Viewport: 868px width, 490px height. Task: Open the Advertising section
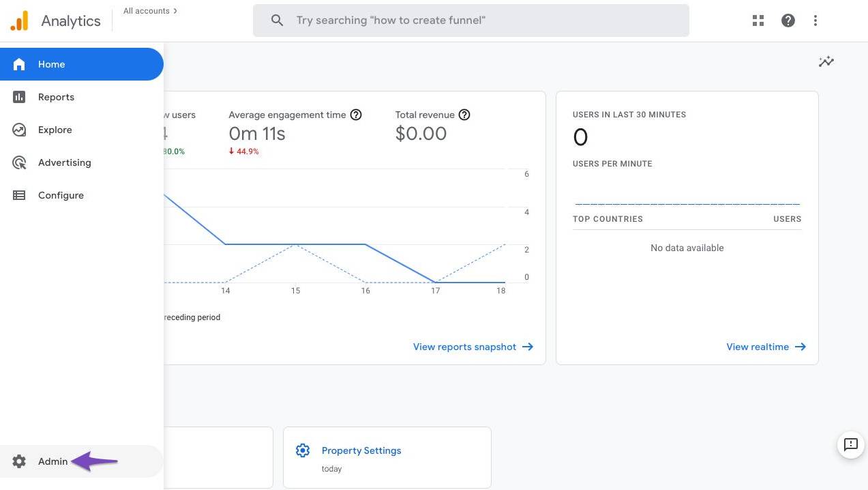[x=64, y=162]
